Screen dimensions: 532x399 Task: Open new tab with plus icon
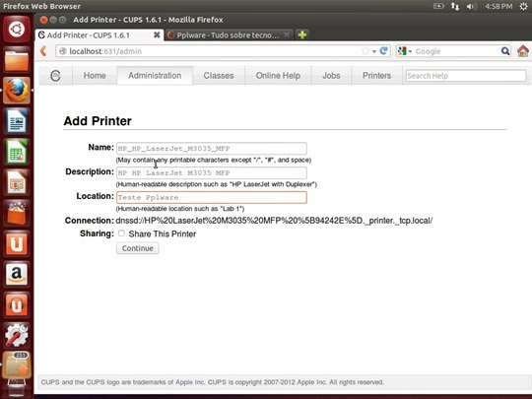click(x=302, y=34)
